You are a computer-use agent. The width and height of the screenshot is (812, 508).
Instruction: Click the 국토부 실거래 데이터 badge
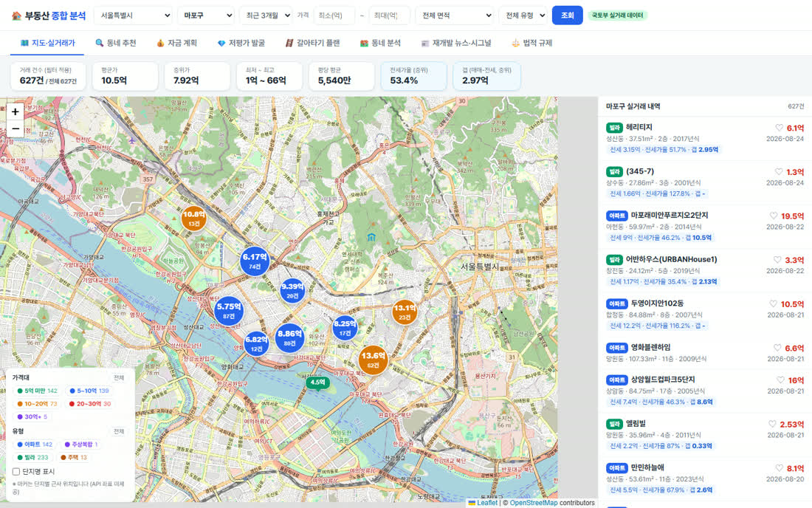click(x=617, y=16)
